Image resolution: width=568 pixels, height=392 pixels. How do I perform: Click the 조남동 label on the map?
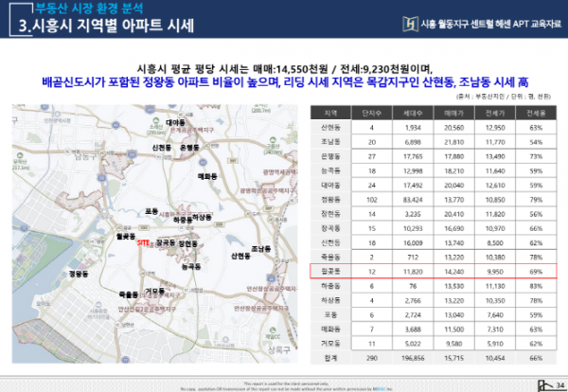(262, 248)
